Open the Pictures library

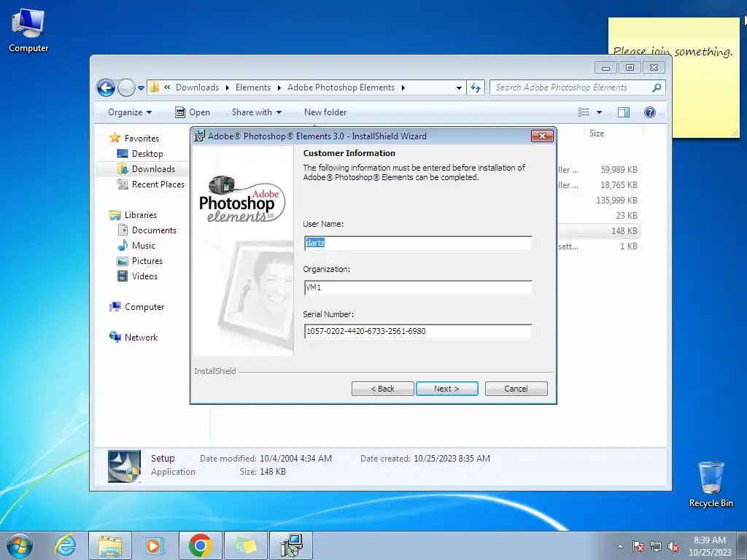147,261
